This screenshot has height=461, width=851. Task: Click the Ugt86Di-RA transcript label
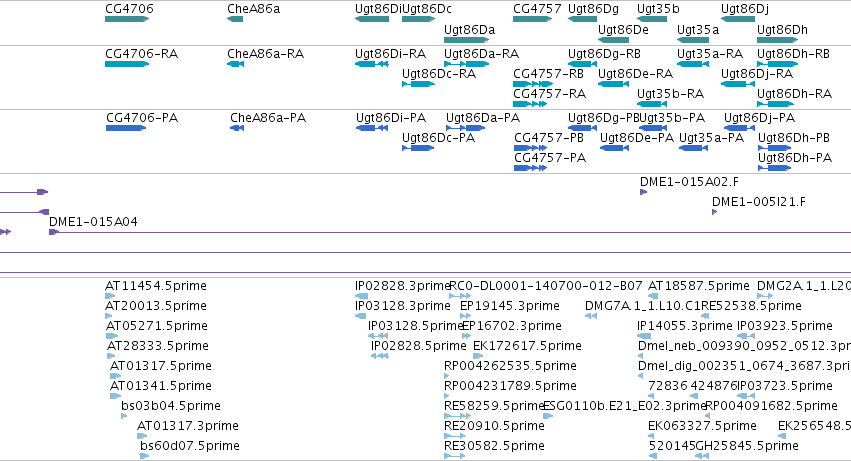point(390,54)
